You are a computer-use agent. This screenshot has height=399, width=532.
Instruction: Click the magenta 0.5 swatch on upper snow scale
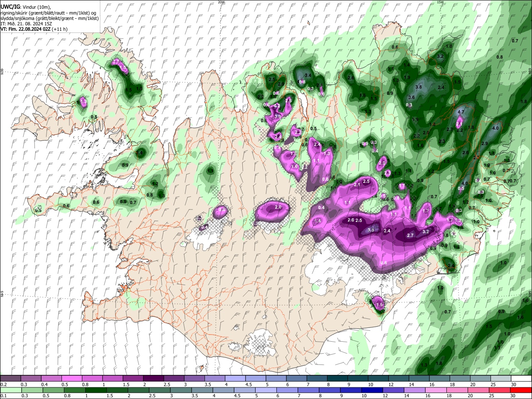point(71,379)
